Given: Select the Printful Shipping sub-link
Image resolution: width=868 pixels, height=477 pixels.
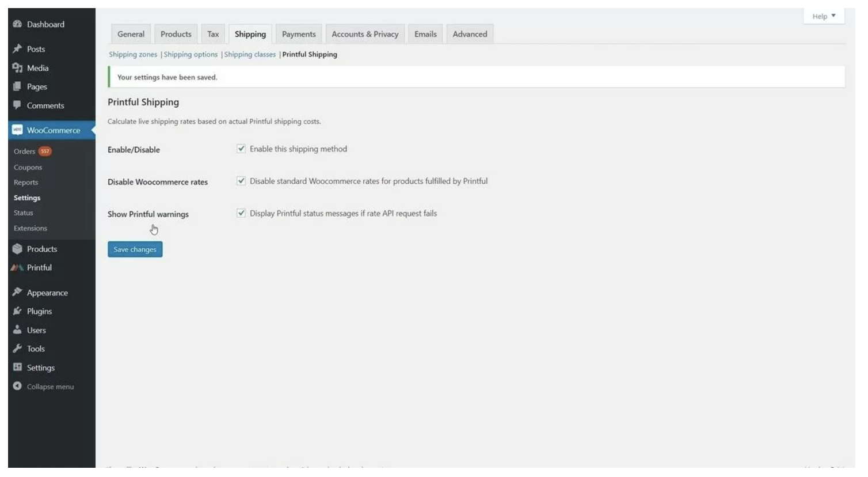Looking at the screenshot, I should [310, 54].
